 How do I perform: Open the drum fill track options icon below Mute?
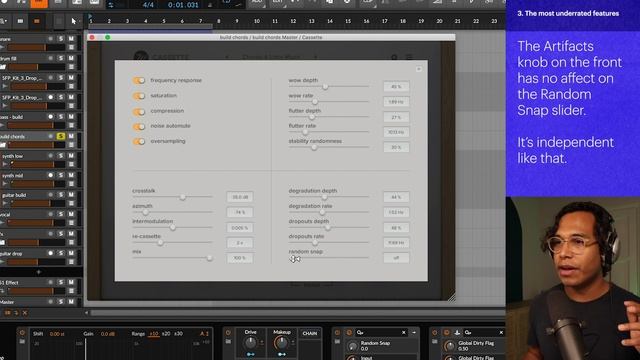coord(71,67)
